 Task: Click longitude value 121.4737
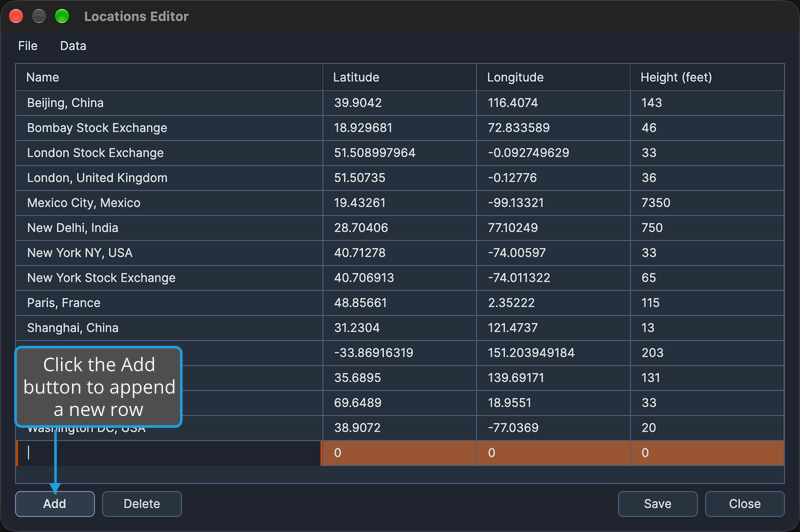click(x=513, y=328)
